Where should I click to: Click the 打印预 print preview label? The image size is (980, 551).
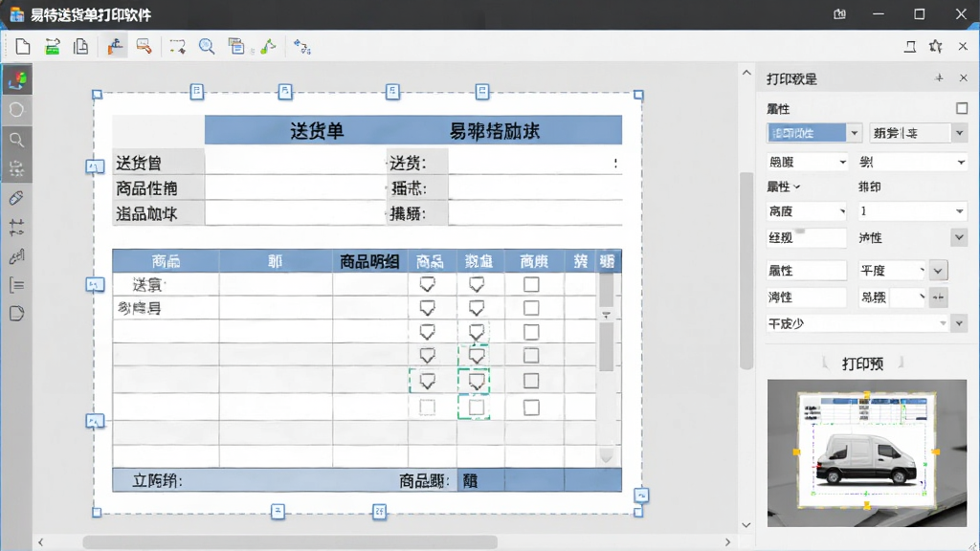(x=862, y=364)
